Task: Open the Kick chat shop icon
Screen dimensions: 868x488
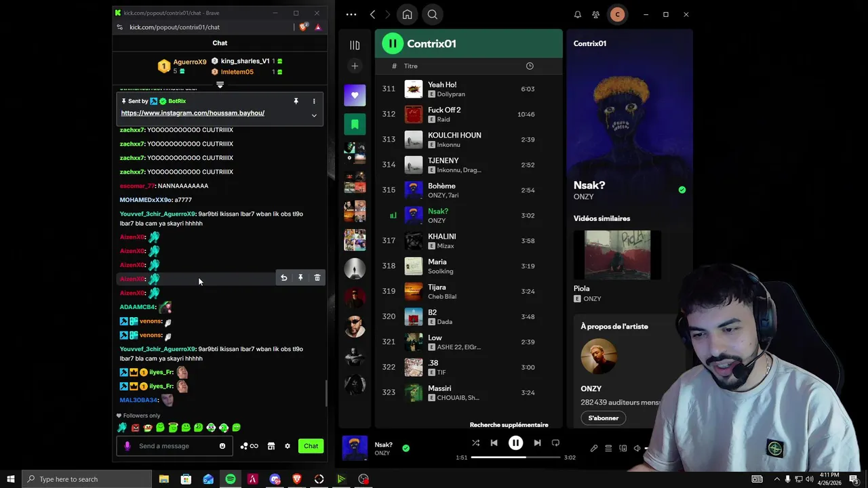Action: click(x=271, y=446)
